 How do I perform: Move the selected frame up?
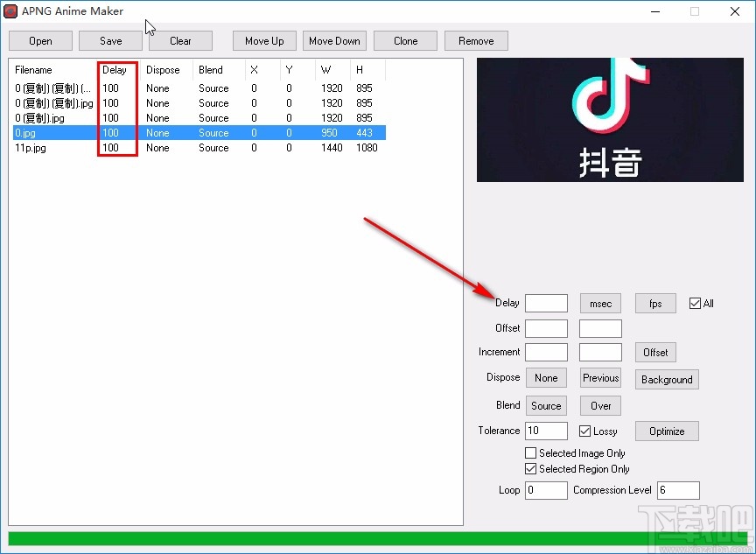pyautogui.click(x=263, y=40)
